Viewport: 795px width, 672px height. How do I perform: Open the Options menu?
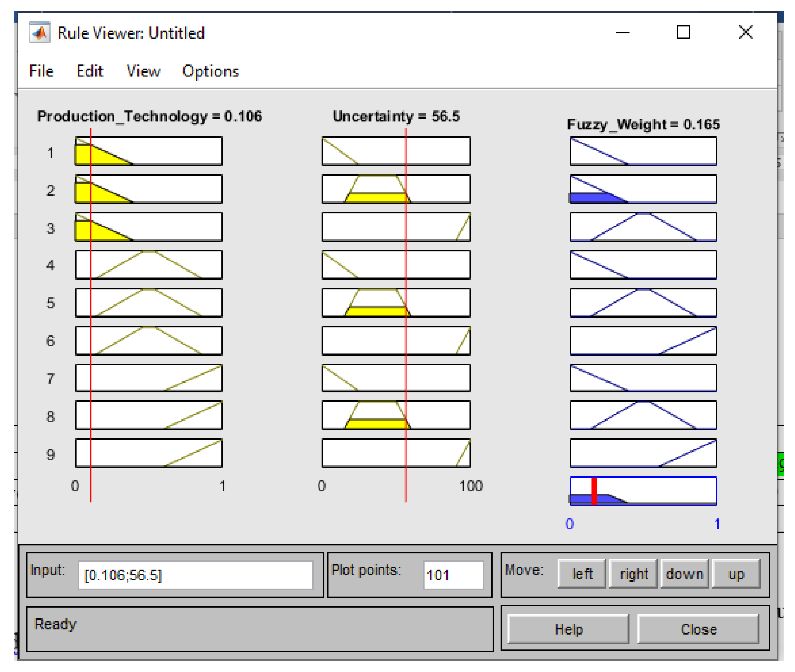[x=210, y=71]
